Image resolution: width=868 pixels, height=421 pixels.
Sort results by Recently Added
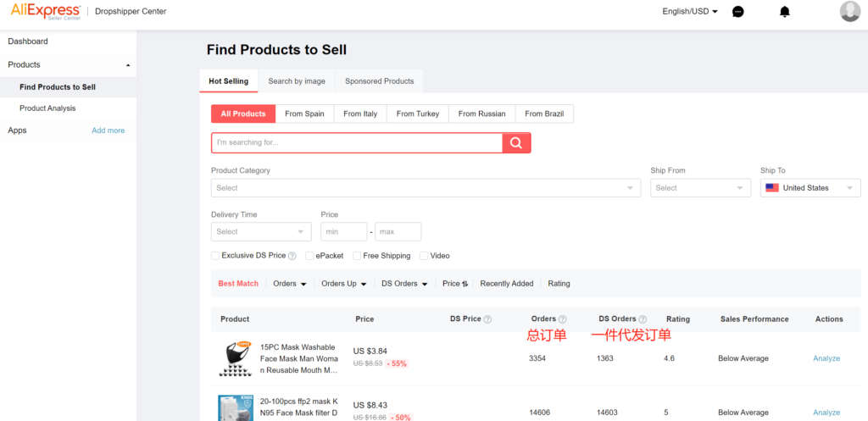(x=507, y=284)
